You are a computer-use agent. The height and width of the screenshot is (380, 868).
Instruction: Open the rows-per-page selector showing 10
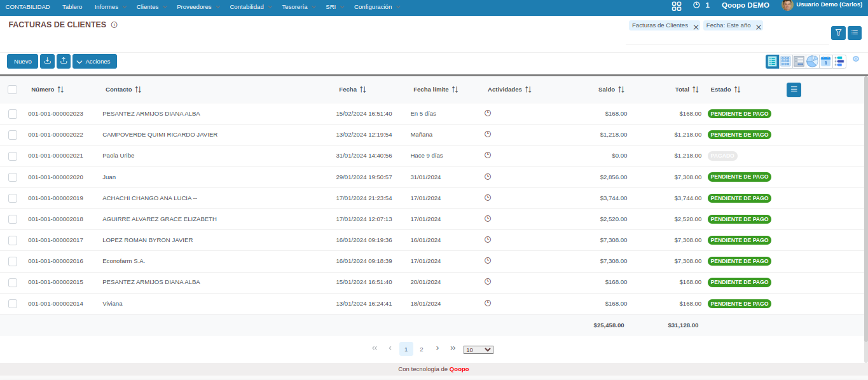pos(478,349)
